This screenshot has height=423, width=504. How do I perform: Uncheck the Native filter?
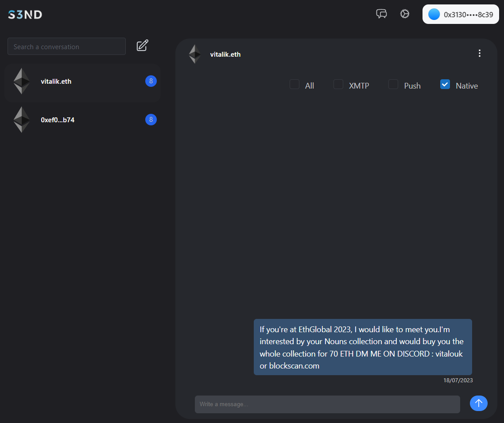[445, 84]
